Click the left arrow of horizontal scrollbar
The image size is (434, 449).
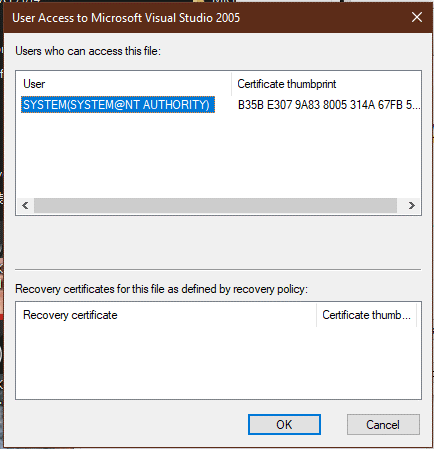(25, 205)
